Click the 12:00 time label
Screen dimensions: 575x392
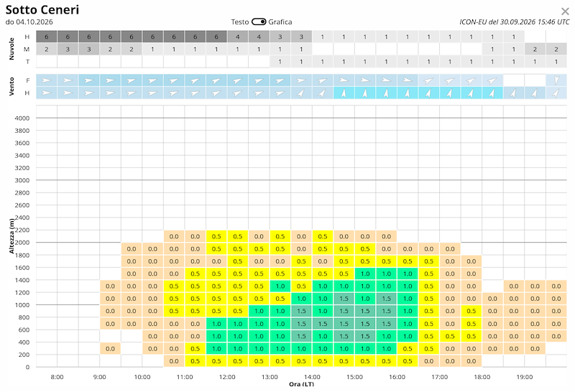click(x=227, y=377)
